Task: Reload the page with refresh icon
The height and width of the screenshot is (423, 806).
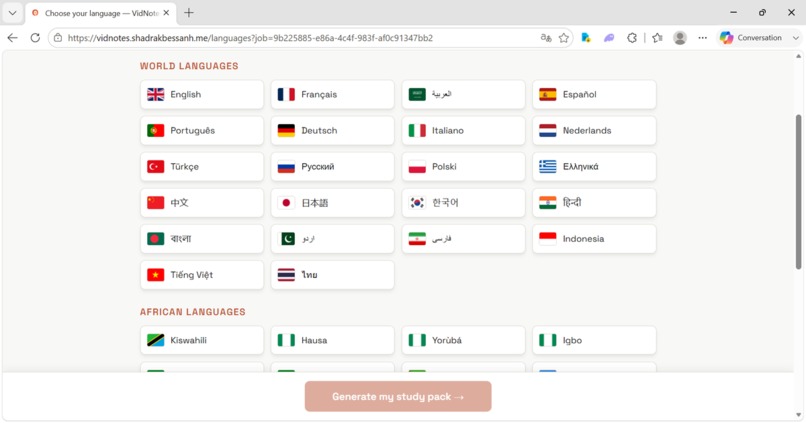Action: [x=35, y=38]
